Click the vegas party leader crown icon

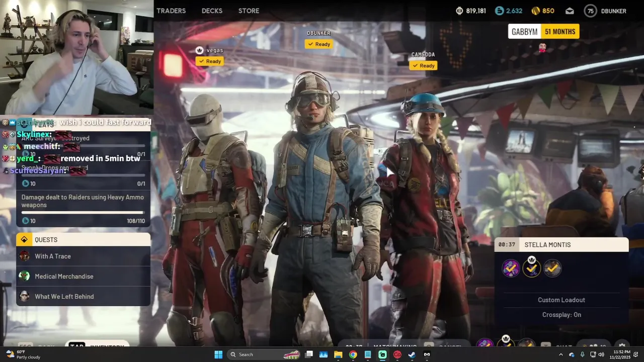(x=199, y=50)
